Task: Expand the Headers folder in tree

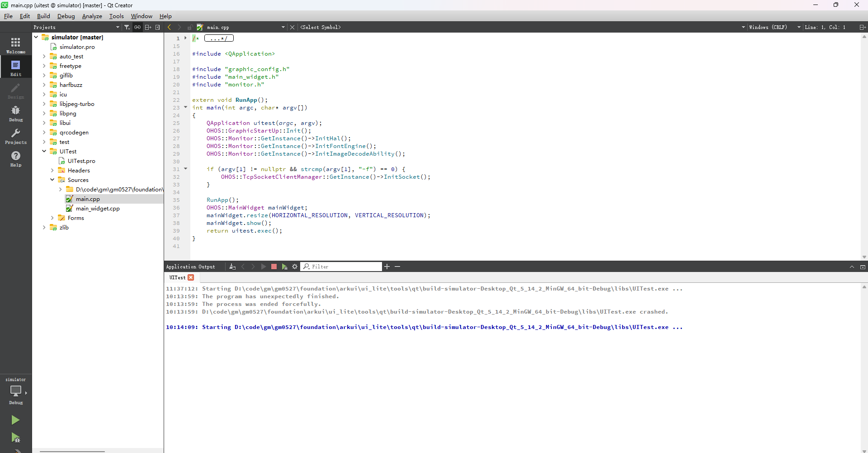Action: point(52,171)
